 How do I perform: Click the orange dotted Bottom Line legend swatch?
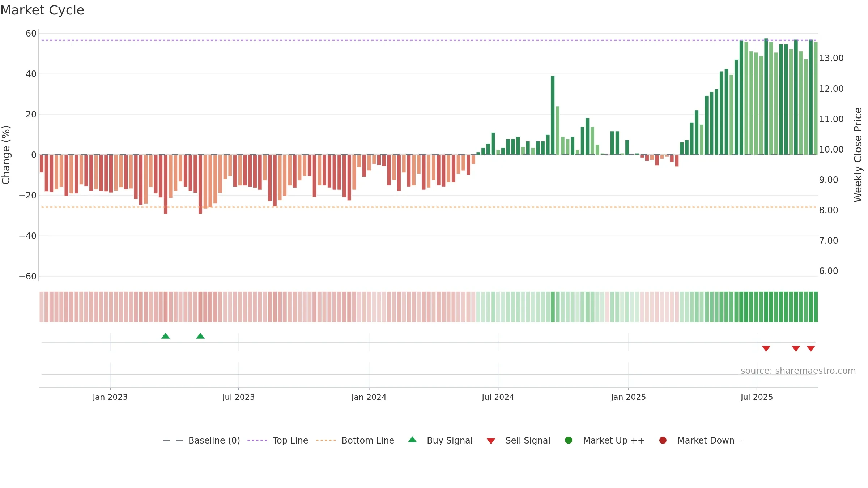[x=326, y=440]
